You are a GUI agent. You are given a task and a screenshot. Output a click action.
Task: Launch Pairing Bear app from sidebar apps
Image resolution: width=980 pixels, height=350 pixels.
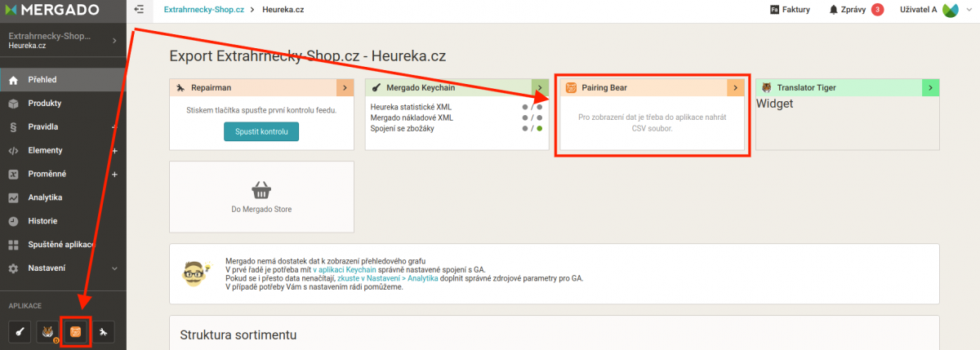(x=75, y=331)
